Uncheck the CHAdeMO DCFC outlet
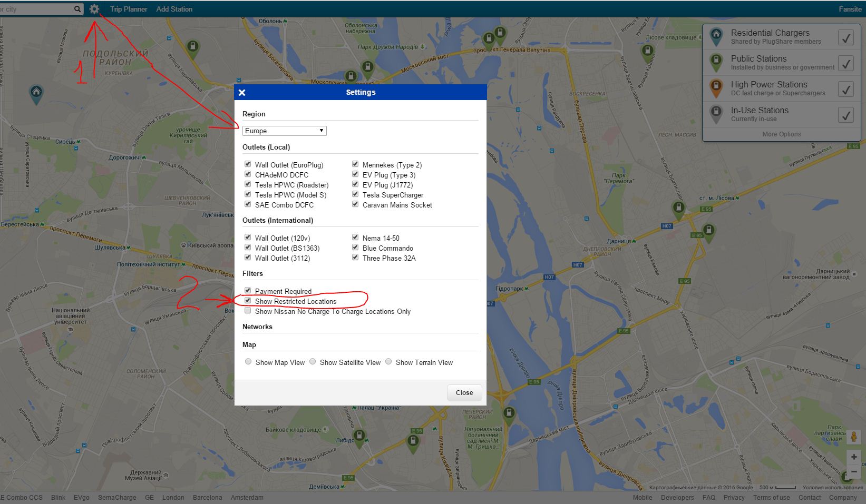This screenshot has height=504, width=866. click(x=248, y=174)
